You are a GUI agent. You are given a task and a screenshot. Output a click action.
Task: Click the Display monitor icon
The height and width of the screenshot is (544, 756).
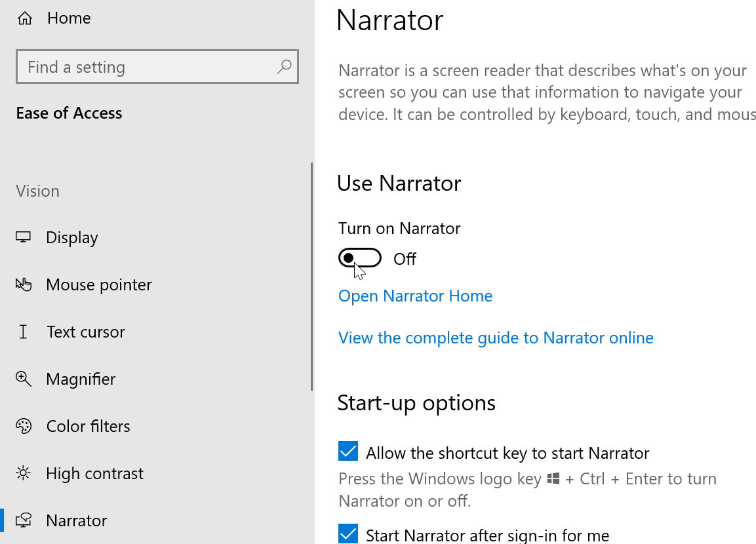coord(23,237)
